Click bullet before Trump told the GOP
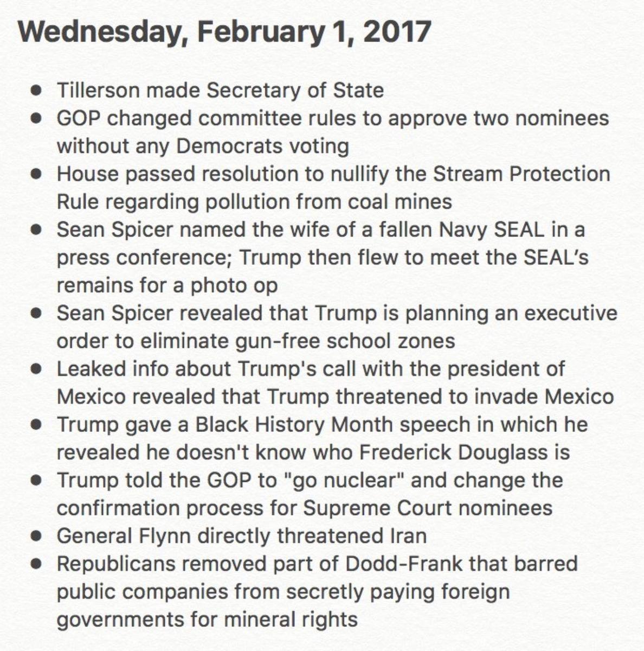 pyautogui.click(x=37, y=481)
